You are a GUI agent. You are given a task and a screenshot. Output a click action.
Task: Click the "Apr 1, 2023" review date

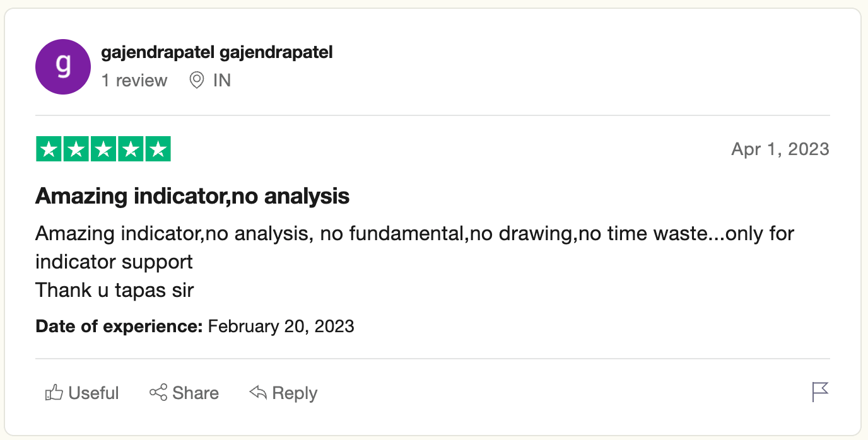(780, 149)
